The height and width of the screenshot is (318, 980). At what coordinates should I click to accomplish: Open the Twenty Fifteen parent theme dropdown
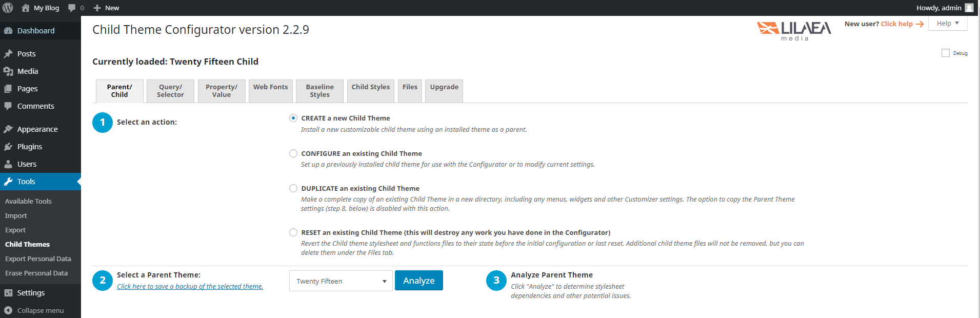click(x=341, y=281)
